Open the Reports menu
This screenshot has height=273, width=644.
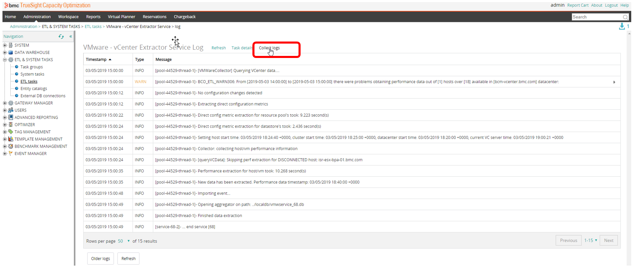[93, 17]
